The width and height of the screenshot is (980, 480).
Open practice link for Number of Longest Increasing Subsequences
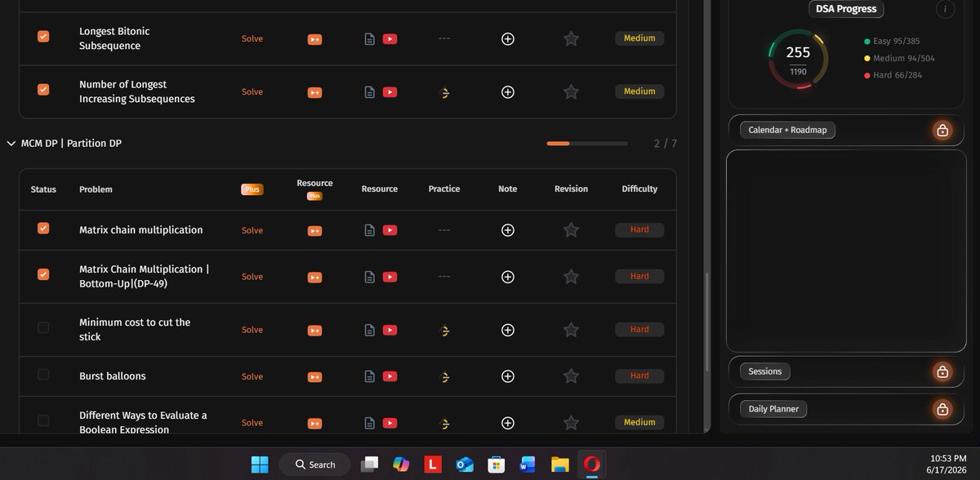coord(444,92)
